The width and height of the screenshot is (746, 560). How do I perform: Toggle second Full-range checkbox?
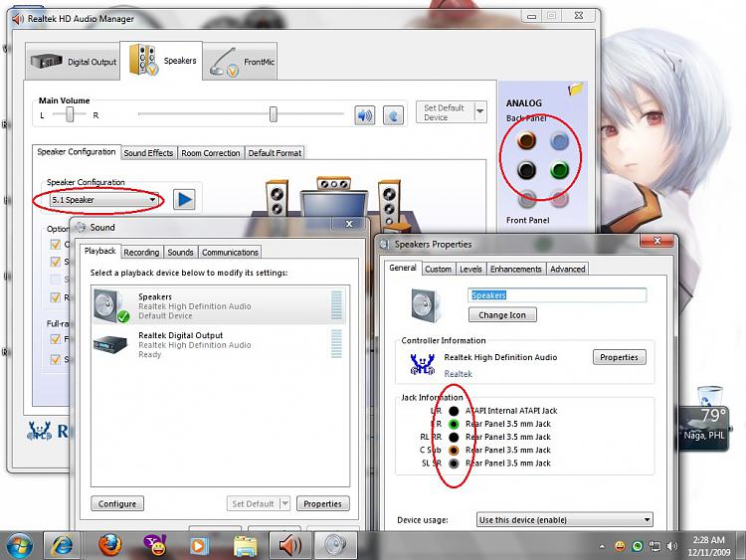click(x=55, y=359)
